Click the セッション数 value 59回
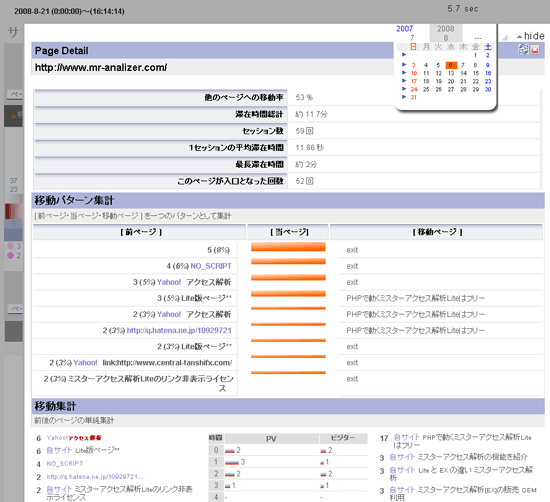The image size is (550, 502). (x=304, y=131)
